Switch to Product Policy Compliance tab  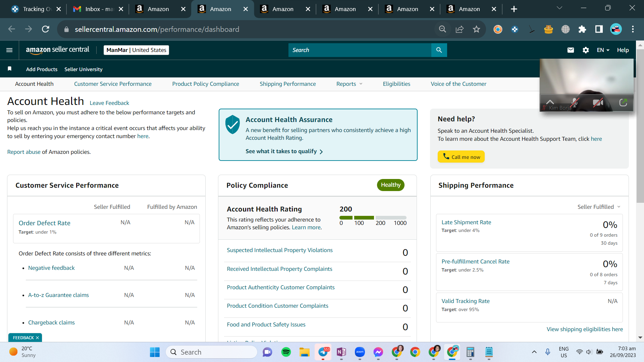tap(206, 84)
